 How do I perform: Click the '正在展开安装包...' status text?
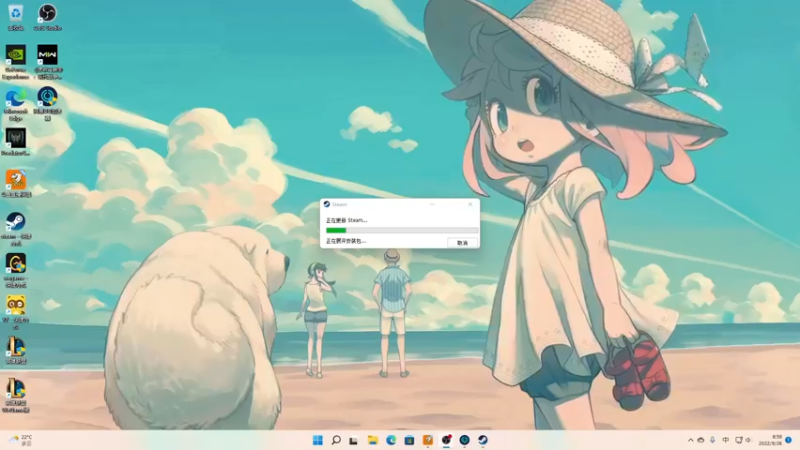(x=346, y=241)
